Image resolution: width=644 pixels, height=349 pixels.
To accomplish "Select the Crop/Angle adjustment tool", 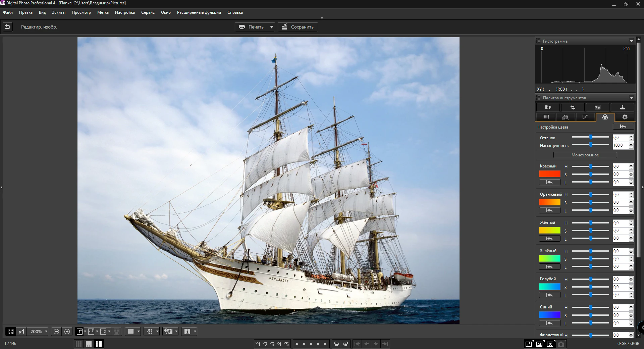I will 573,107.
